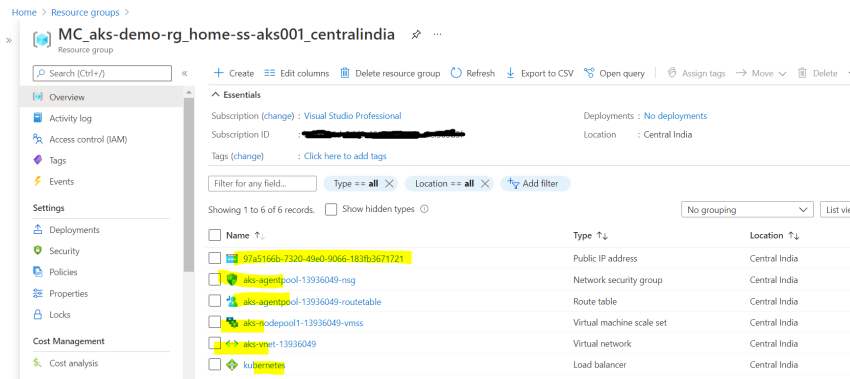Check the aks-vnet row checkbox
The width and height of the screenshot is (850, 379).
(215, 343)
